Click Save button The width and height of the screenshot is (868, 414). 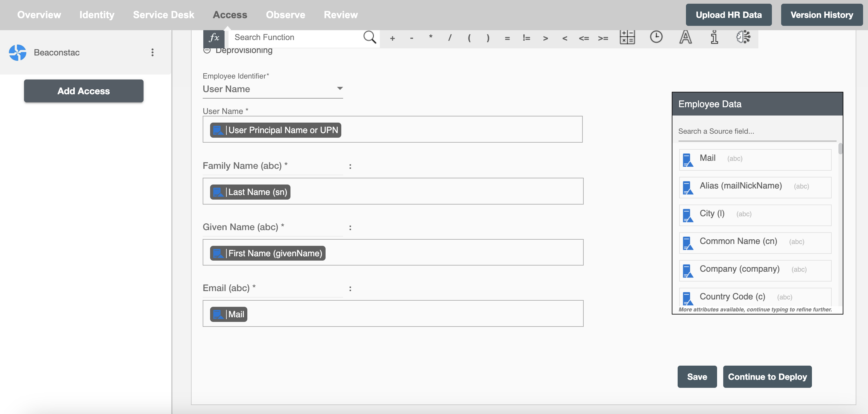pos(697,376)
